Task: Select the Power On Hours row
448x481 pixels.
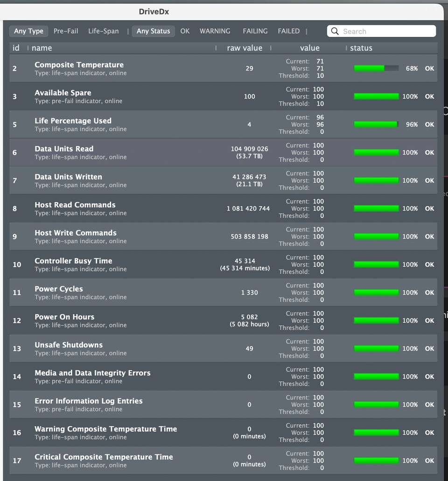Action: 223,320
